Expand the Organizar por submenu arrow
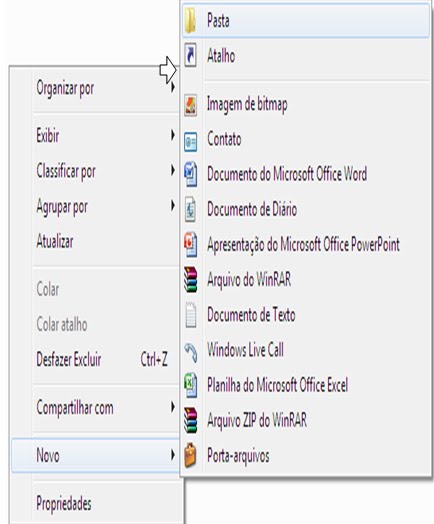Screen dimensions: 434x524 coord(173,88)
